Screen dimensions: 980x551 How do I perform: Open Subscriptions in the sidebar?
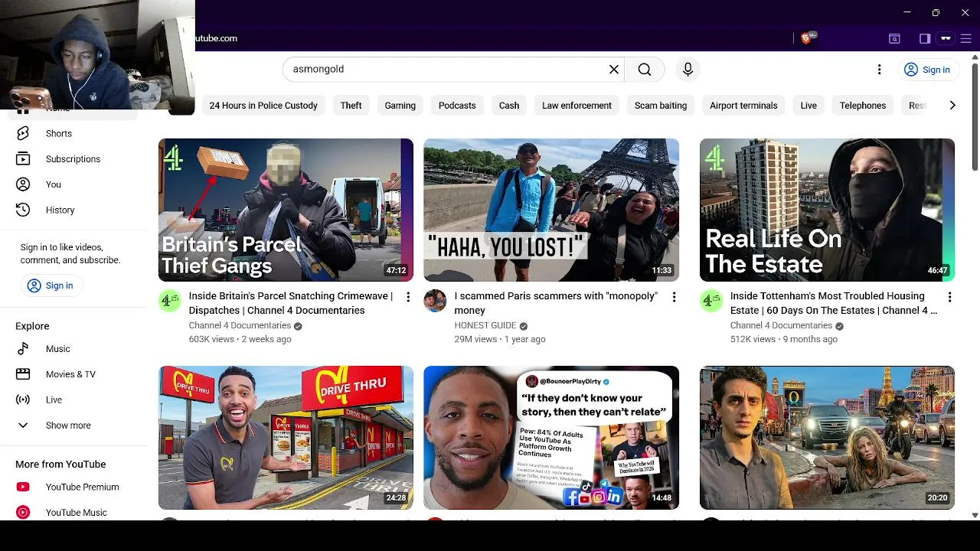tap(73, 159)
